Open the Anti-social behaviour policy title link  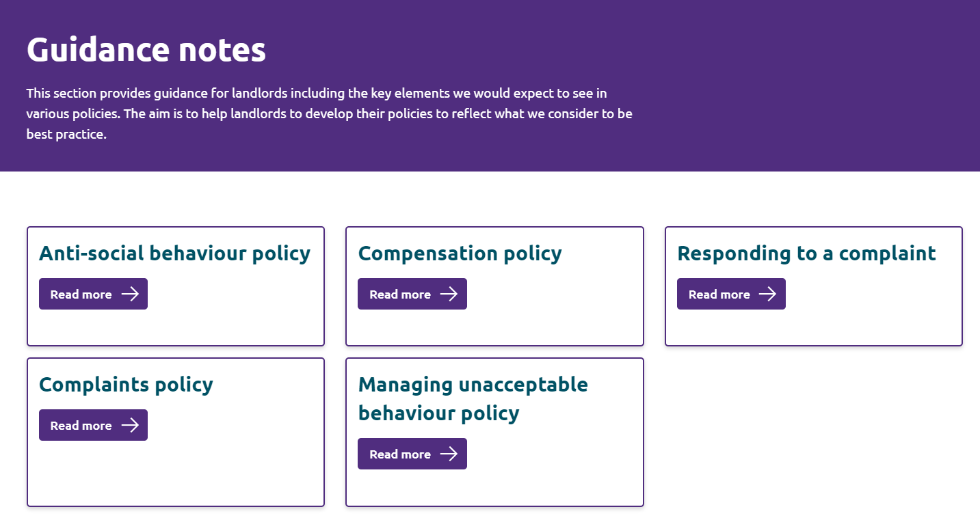[x=174, y=254]
